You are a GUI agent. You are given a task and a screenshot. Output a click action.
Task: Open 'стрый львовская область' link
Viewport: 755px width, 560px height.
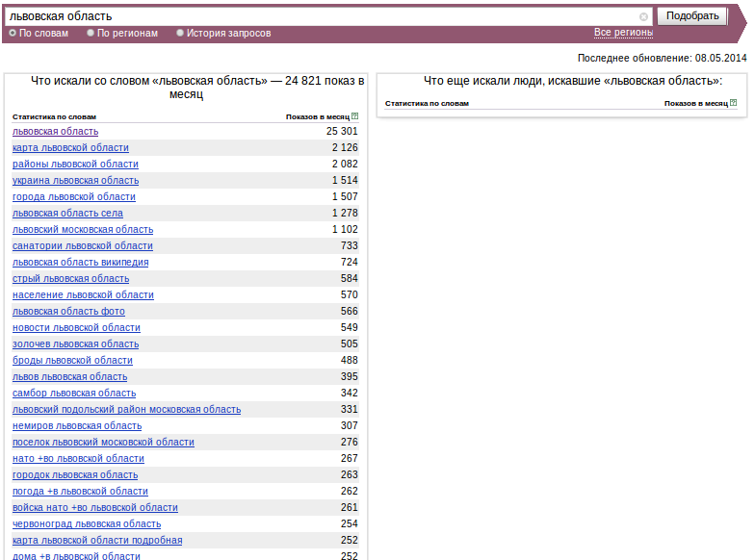click(71, 279)
